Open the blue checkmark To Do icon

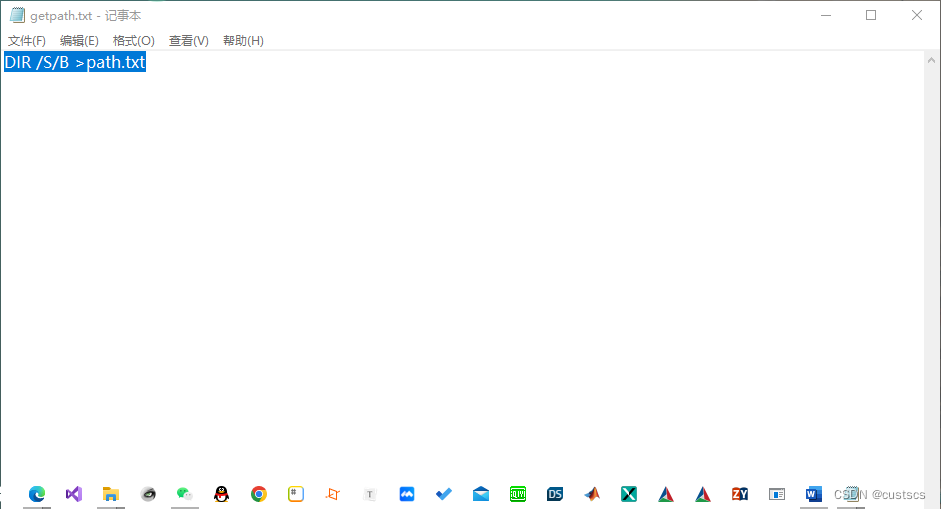[x=444, y=494]
